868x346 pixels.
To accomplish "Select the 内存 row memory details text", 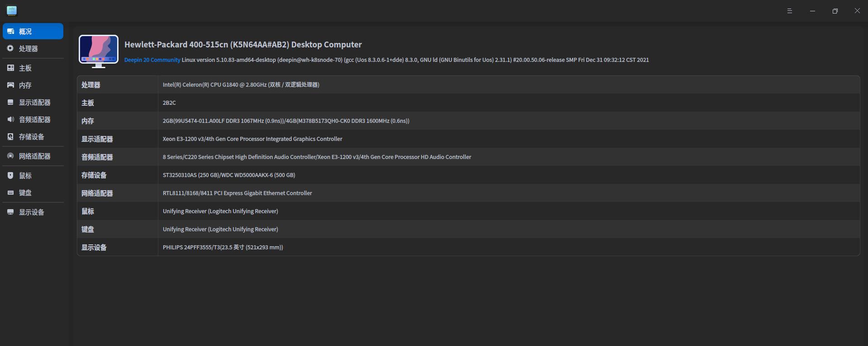I will click(286, 121).
